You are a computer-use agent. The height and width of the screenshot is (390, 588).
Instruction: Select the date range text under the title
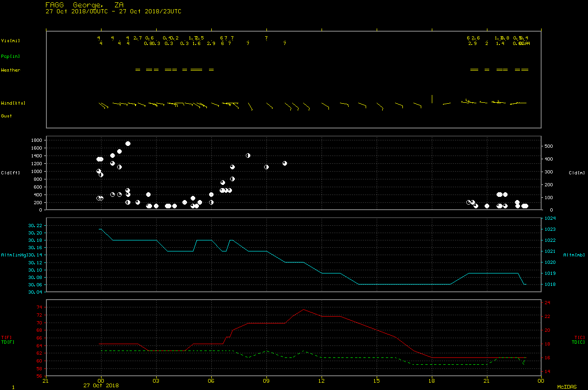113,11
